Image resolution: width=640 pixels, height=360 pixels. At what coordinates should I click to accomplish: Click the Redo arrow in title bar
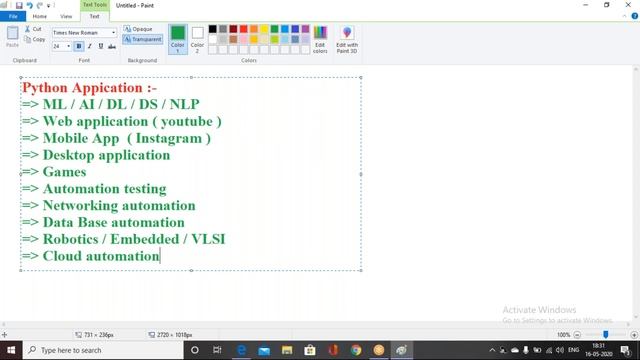[x=40, y=5]
